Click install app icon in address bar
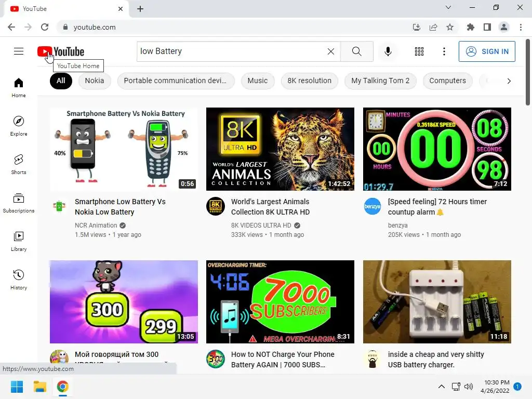Screen dimensions: 532x399 pos(416,27)
